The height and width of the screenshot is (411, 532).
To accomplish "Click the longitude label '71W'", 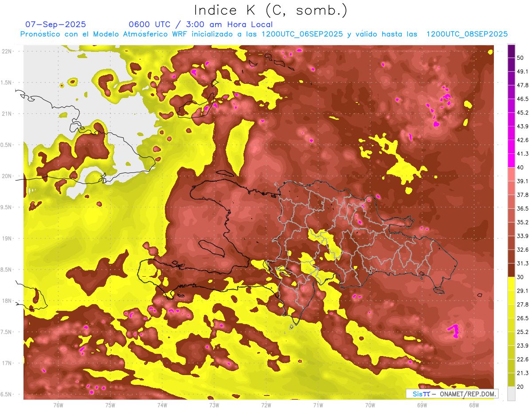I will point(318,405).
